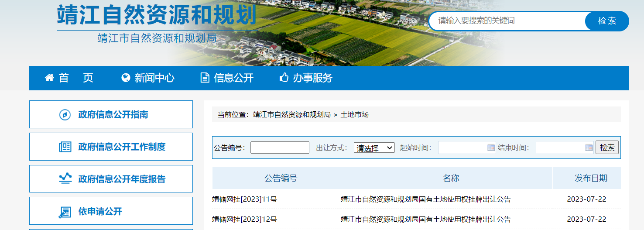Click the 2023-07-22 date in the [2023]12号 row

click(586, 219)
